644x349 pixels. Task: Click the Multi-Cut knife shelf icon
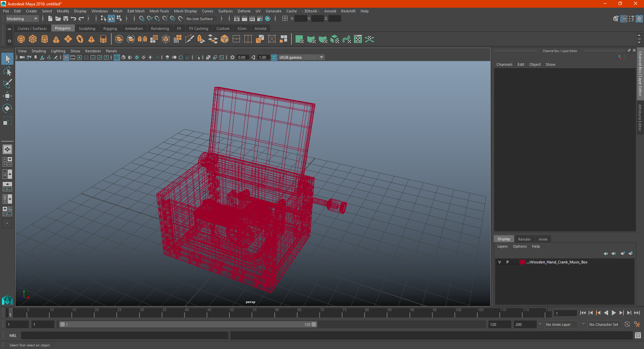click(190, 39)
